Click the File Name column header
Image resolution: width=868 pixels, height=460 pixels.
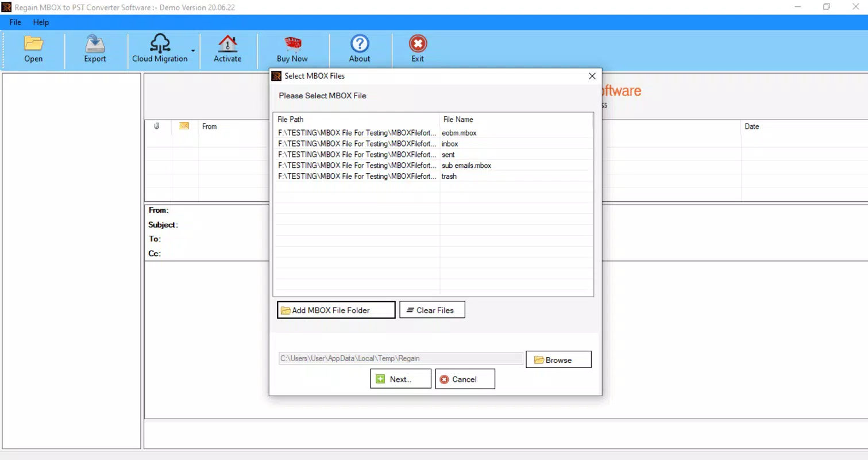(x=516, y=120)
